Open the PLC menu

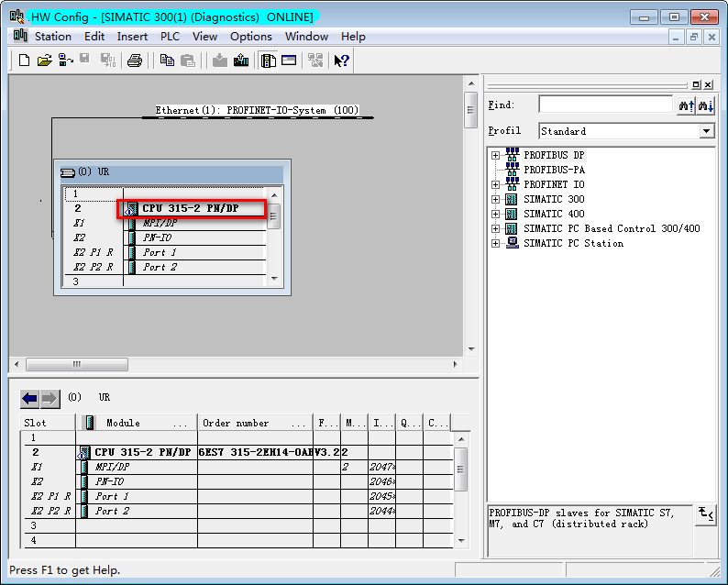(170, 36)
